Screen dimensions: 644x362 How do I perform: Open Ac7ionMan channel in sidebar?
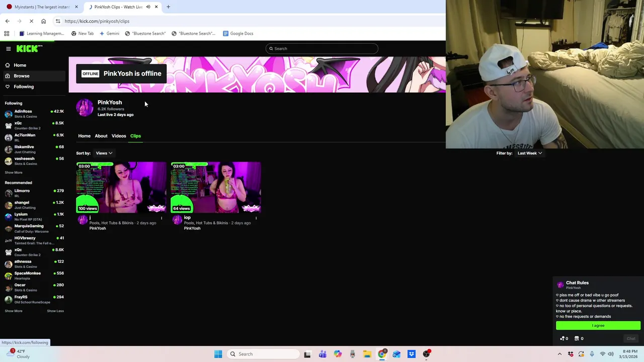click(x=34, y=137)
